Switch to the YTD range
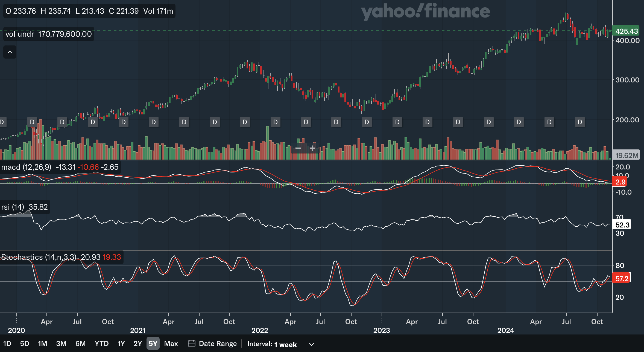644x352 pixels. (101, 344)
